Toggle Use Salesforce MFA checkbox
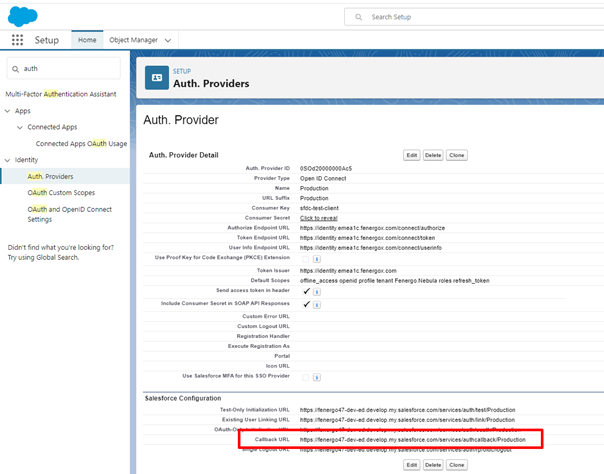The width and height of the screenshot is (604, 474). (x=305, y=377)
